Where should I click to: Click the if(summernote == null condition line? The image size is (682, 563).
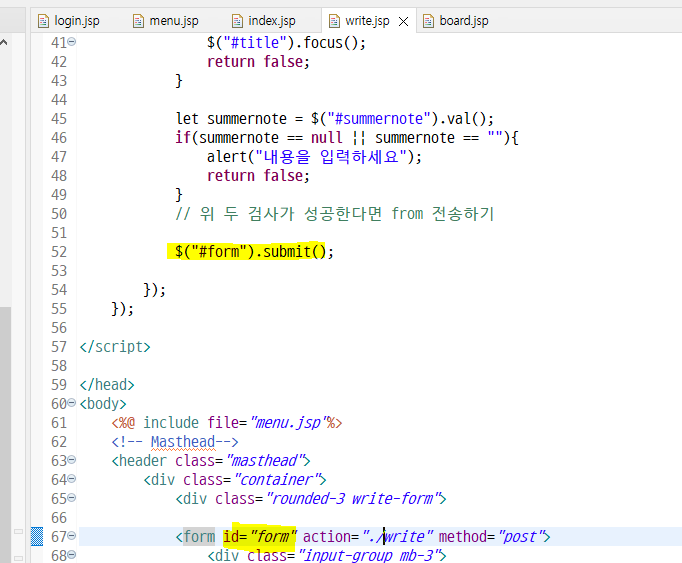347,137
